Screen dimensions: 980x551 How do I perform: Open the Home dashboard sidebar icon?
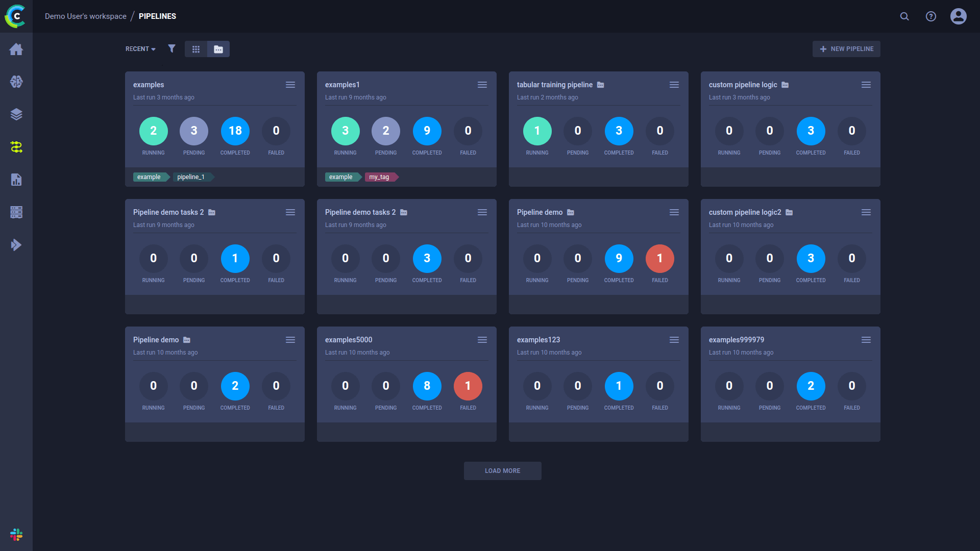(16, 49)
